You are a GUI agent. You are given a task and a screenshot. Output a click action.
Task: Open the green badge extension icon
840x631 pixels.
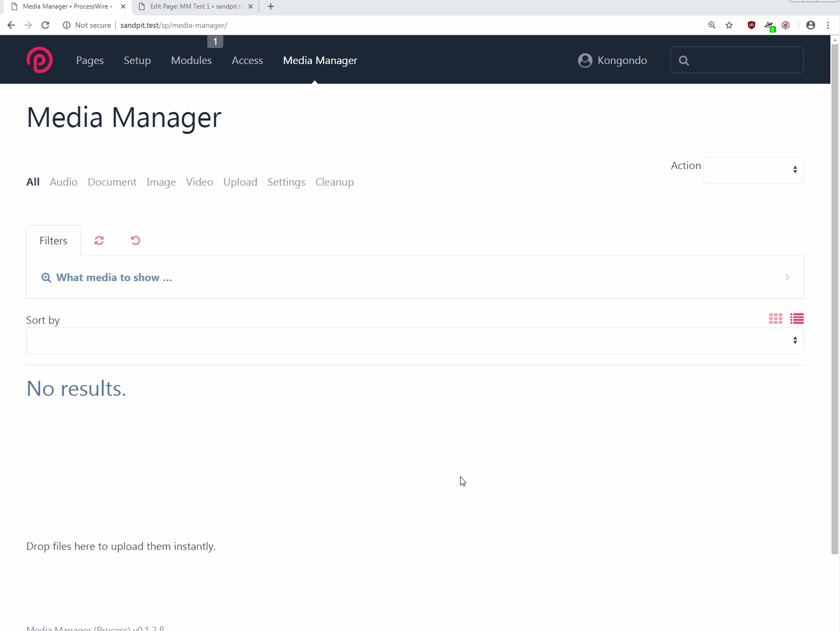pyautogui.click(x=769, y=26)
